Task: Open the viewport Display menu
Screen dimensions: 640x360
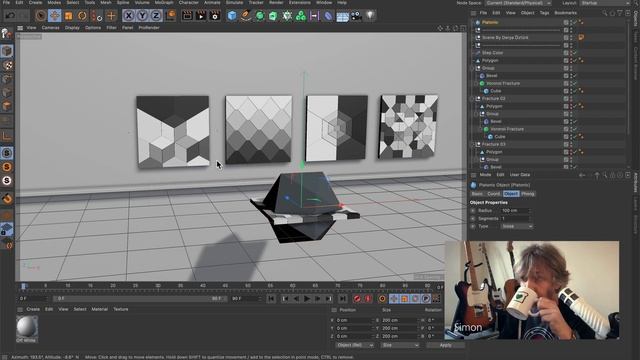Action: pos(72,28)
